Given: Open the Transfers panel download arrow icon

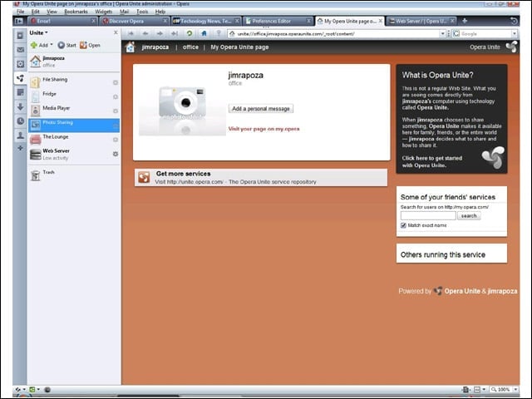Looking at the screenshot, I should 20,106.
